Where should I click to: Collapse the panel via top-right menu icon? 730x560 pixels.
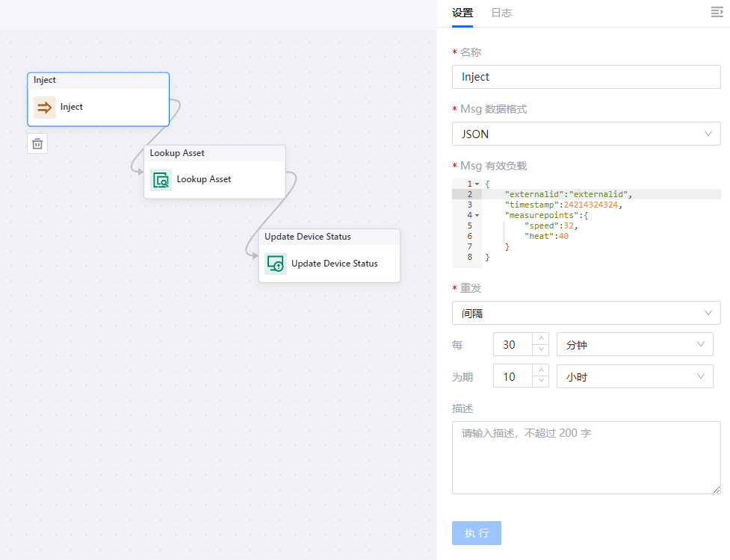coord(717,12)
